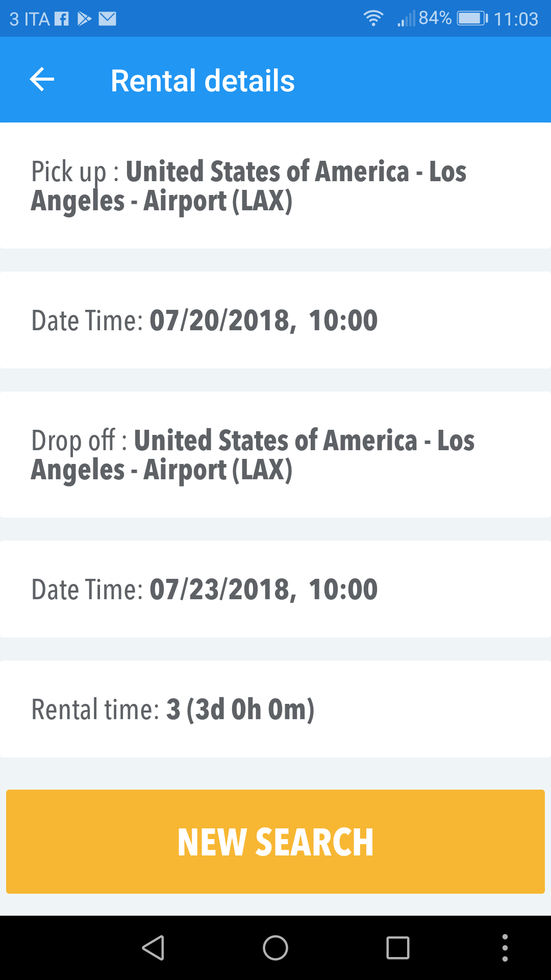
Task: Tap the mail notification icon
Action: pyautogui.click(x=108, y=19)
